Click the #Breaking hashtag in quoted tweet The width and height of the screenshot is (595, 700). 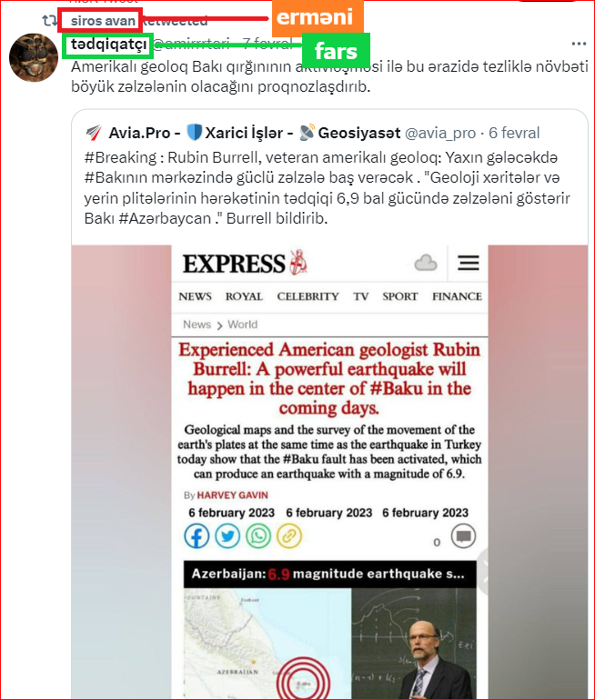[120, 157]
